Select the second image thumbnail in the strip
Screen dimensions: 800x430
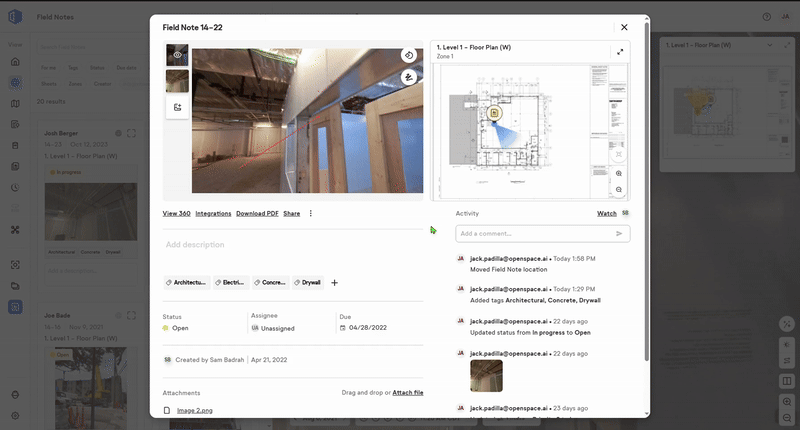[177, 81]
